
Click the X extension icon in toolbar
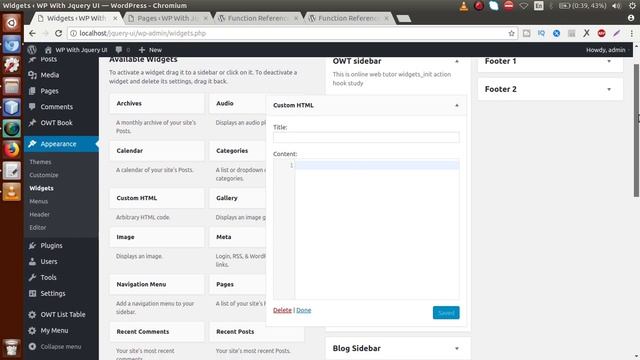point(587,33)
